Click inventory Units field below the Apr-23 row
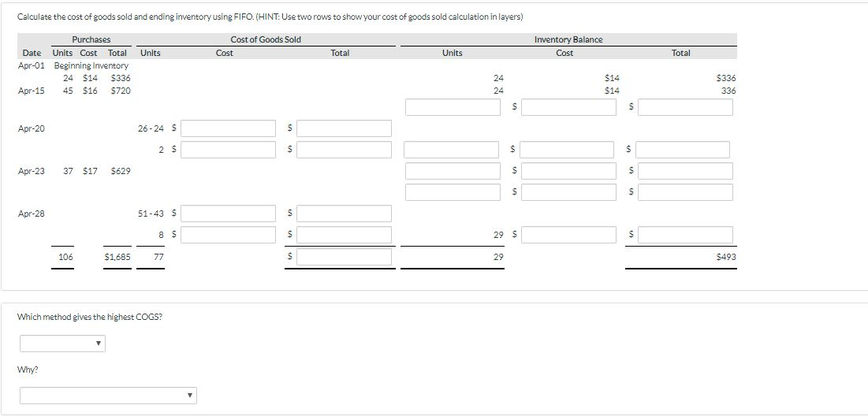This screenshot has height=416, width=868. 453,192
